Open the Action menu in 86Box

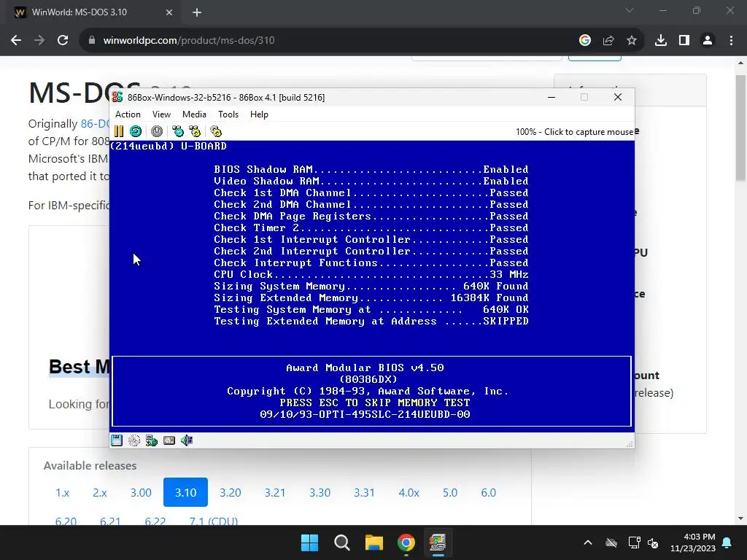(128, 114)
